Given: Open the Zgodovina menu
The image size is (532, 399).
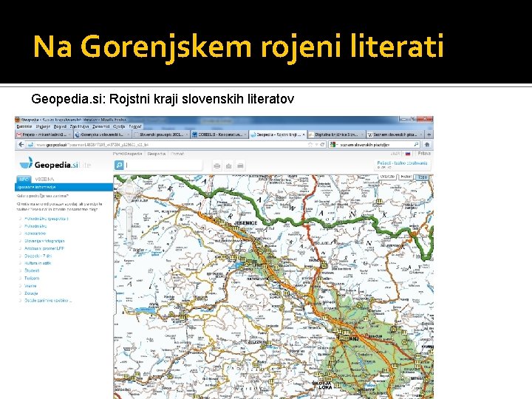Looking at the screenshot, I should pyautogui.click(x=79, y=126).
